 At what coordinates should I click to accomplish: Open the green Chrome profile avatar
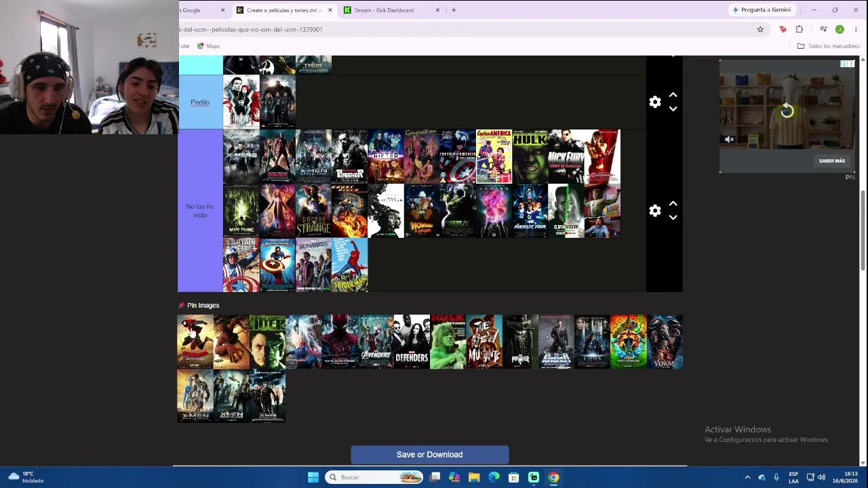[x=840, y=29]
